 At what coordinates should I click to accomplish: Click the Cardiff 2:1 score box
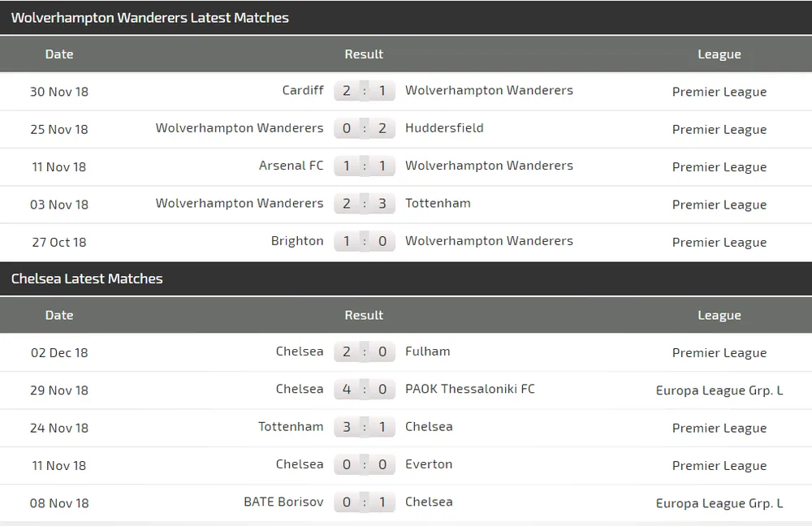point(364,91)
